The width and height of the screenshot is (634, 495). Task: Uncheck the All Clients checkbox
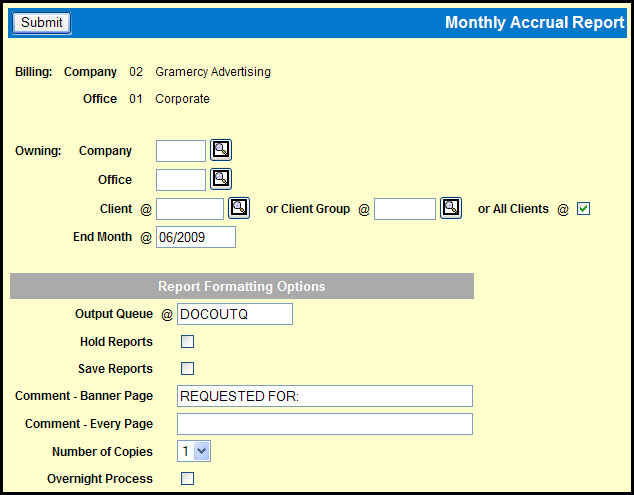click(x=584, y=209)
